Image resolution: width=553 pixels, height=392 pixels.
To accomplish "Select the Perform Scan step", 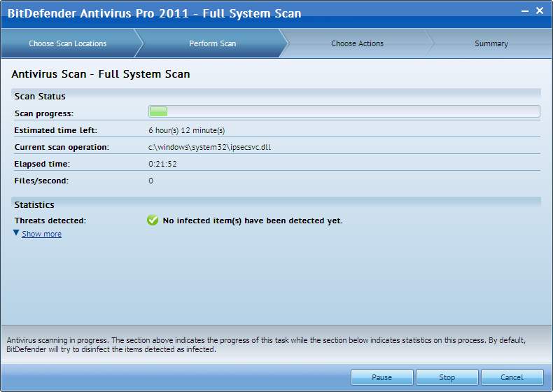I will coord(212,43).
